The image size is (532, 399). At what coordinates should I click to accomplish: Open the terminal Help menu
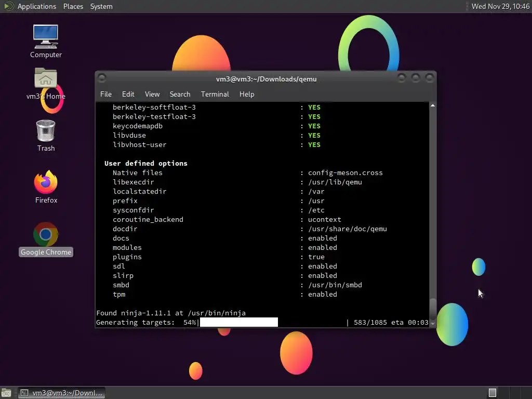coord(247,95)
